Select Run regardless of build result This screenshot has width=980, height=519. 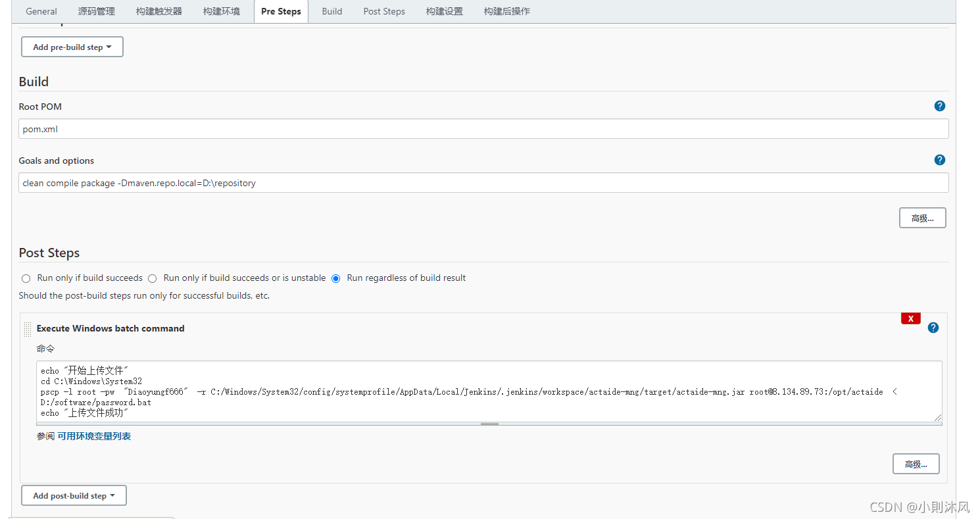(x=336, y=278)
